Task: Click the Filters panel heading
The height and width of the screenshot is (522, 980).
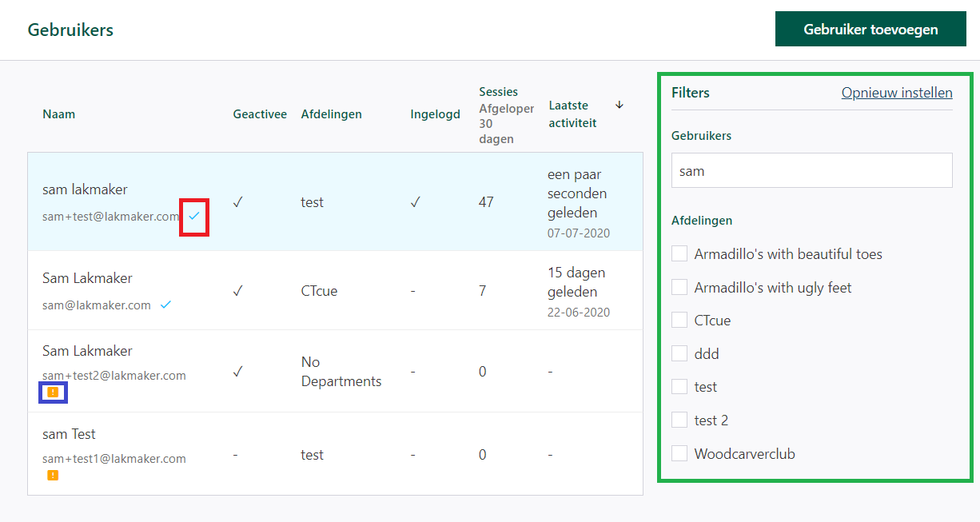Action: [x=691, y=93]
